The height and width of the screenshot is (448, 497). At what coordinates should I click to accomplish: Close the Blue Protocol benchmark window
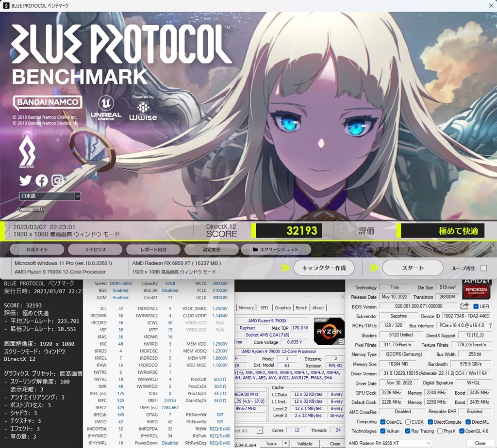(x=491, y=6)
